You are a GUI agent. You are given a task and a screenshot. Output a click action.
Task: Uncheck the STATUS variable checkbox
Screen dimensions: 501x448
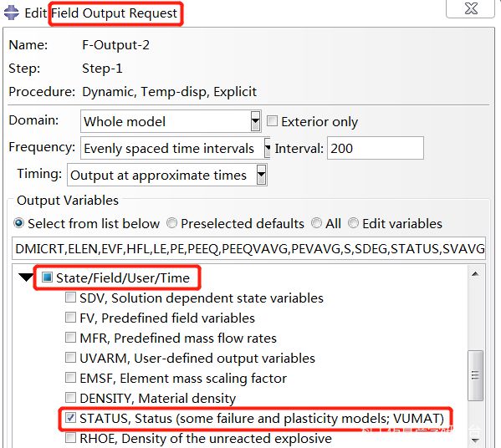pos(70,417)
